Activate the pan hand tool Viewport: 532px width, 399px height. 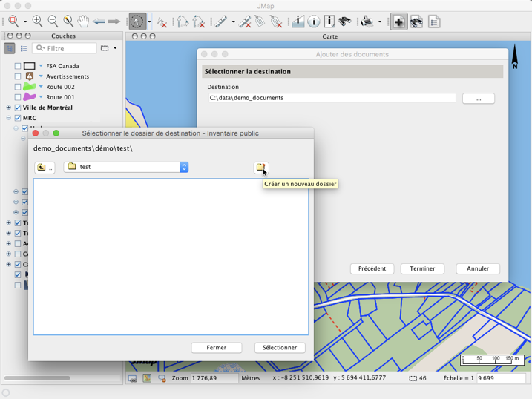coord(83,22)
